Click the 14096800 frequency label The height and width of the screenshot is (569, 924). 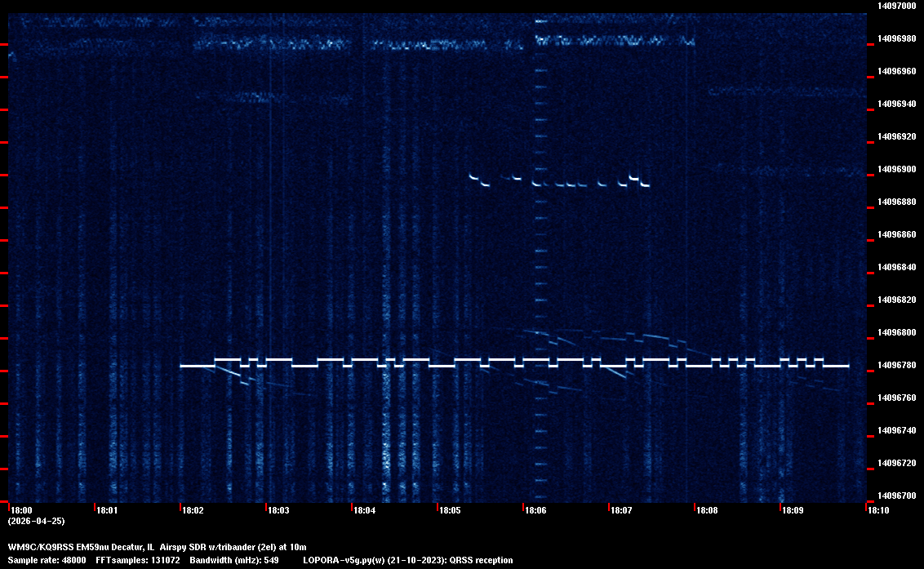[896, 332]
